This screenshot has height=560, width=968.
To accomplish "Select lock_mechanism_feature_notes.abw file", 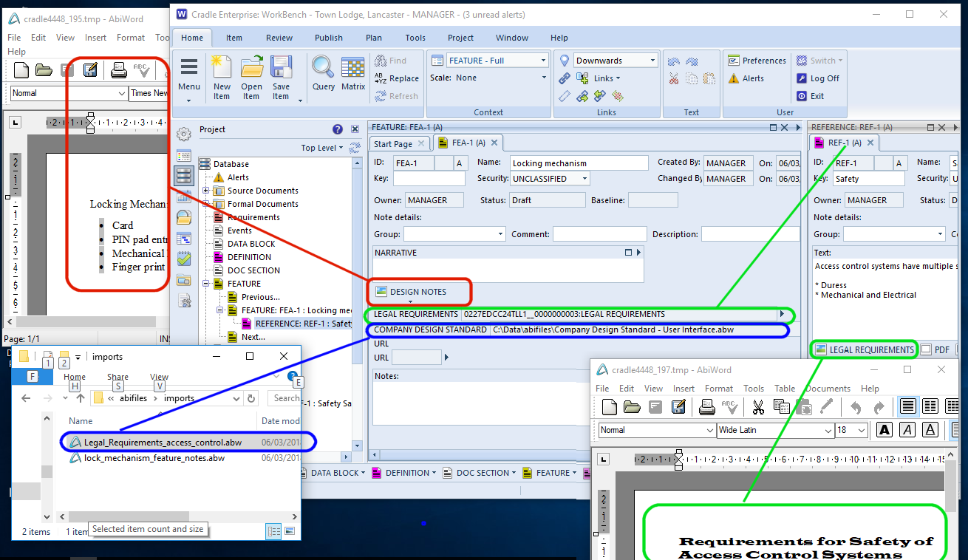I will [x=154, y=458].
